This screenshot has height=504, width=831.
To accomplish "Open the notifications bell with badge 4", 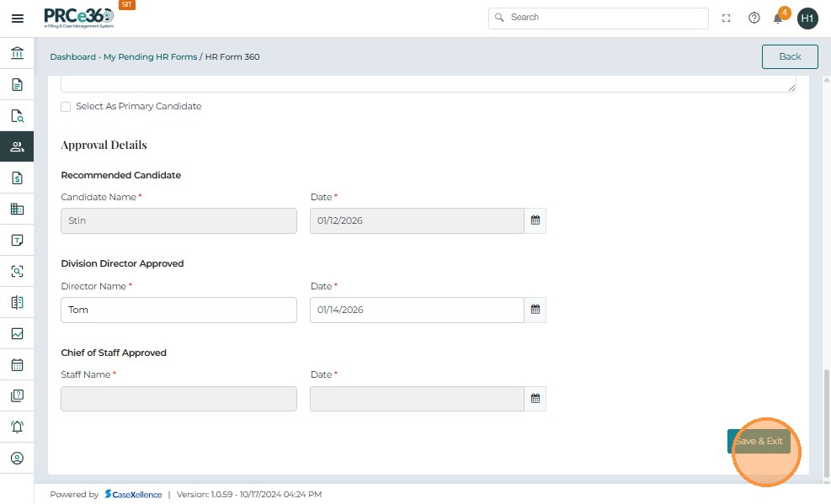I will 779,18.
